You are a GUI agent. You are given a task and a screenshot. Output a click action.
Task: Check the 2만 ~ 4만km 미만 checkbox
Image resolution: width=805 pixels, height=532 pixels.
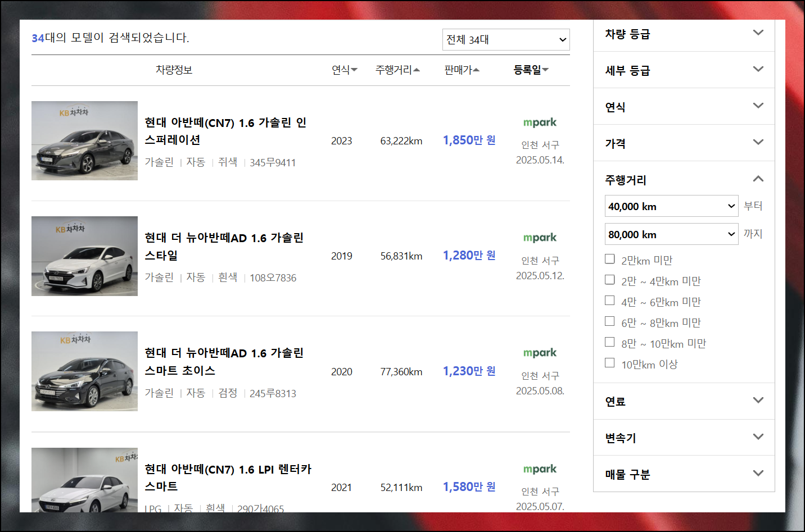pyautogui.click(x=609, y=280)
